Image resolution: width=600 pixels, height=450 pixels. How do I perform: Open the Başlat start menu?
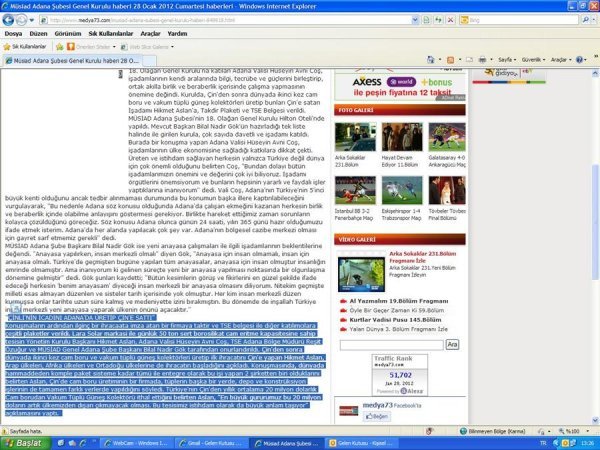(x=25, y=443)
